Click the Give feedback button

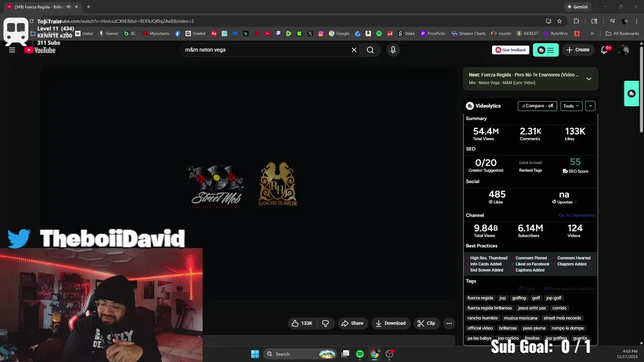[x=511, y=50]
